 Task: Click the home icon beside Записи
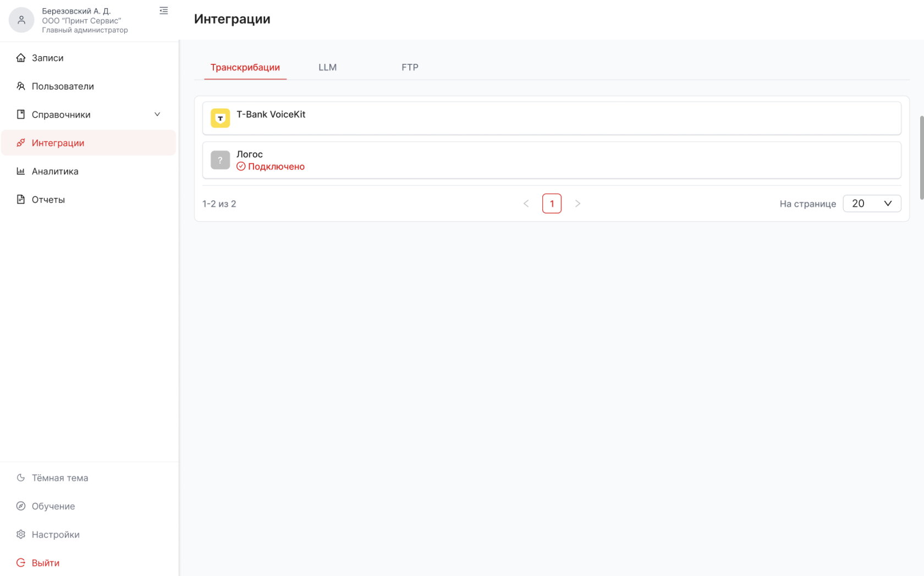[x=21, y=58]
